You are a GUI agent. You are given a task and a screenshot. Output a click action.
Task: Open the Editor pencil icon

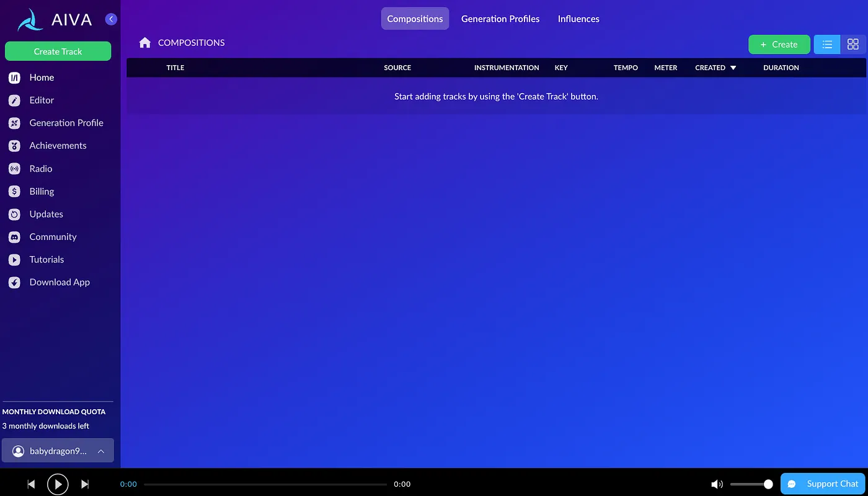click(x=15, y=100)
